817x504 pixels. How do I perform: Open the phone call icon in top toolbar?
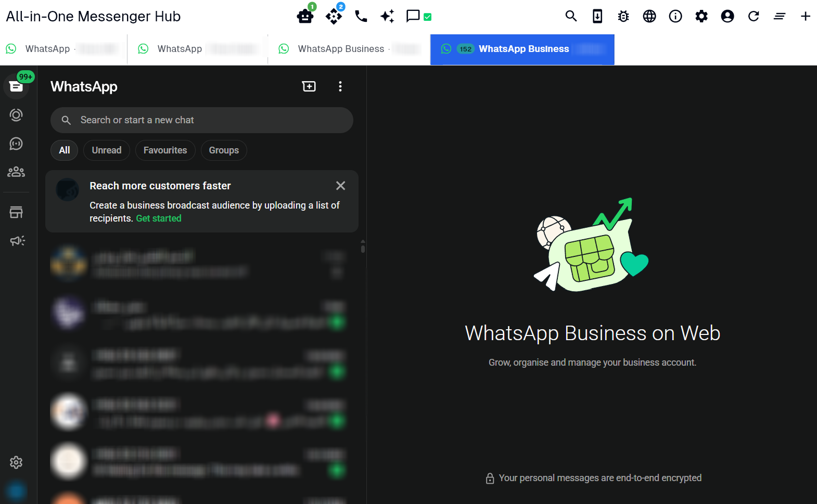pyautogui.click(x=361, y=16)
